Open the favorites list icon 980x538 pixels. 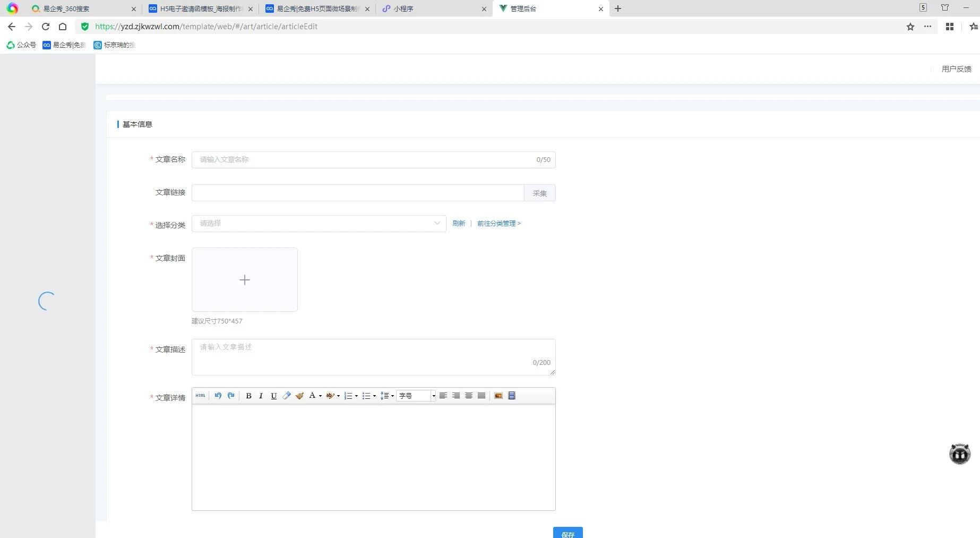click(x=973, y=27)
